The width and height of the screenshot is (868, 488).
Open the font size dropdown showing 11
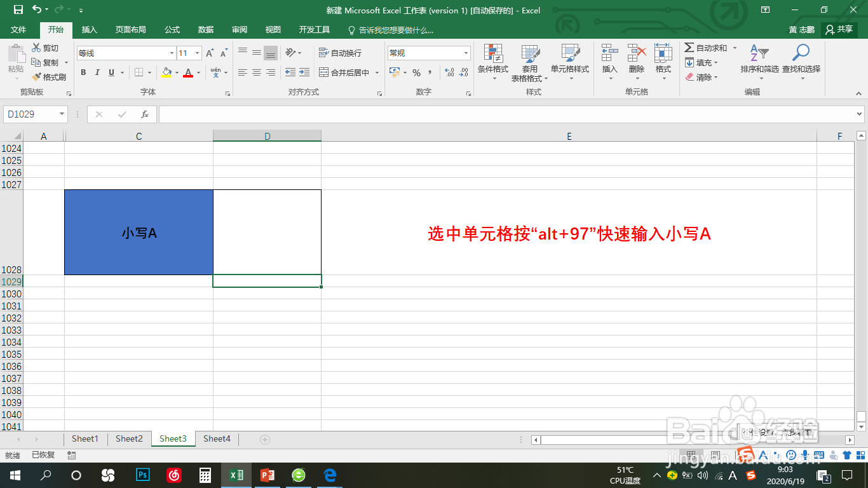tap(198, 53)
